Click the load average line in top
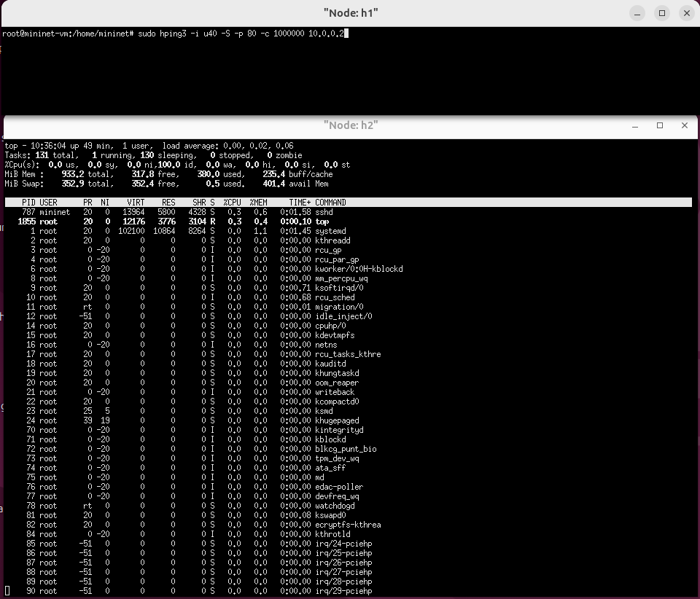The height and width of the screenshot is (599, 700). [x=227, y=146]
